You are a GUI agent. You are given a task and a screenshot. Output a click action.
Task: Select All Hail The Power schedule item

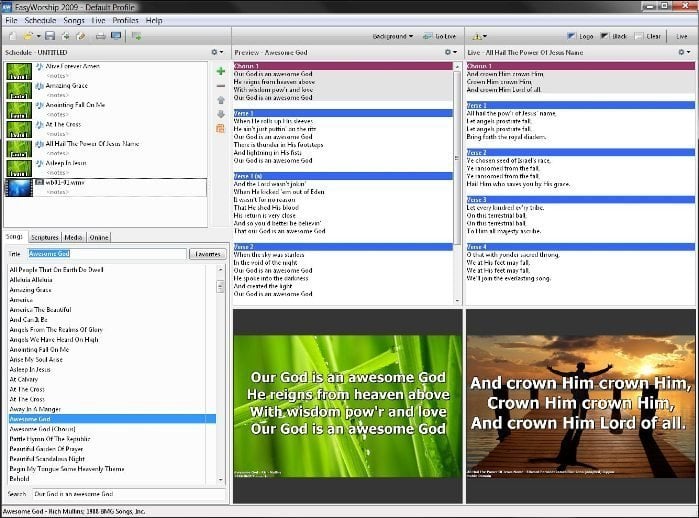click(x=106, y=148)
